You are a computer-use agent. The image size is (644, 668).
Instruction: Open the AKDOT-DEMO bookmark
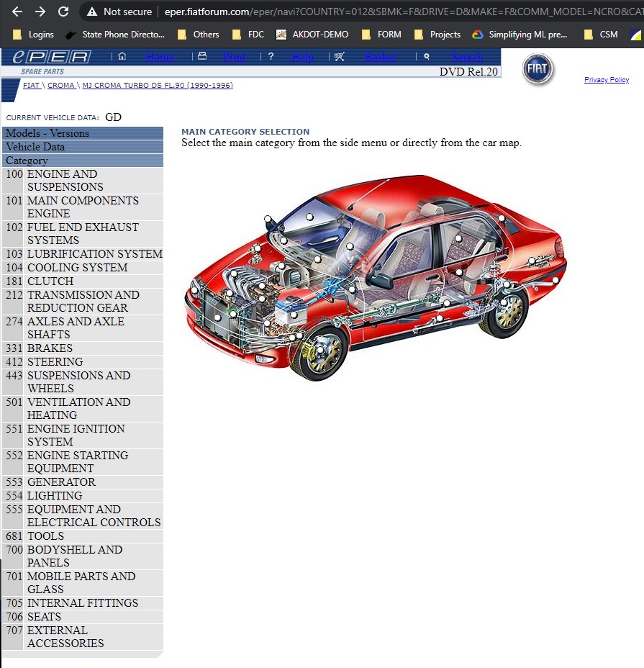pos(312,35)
